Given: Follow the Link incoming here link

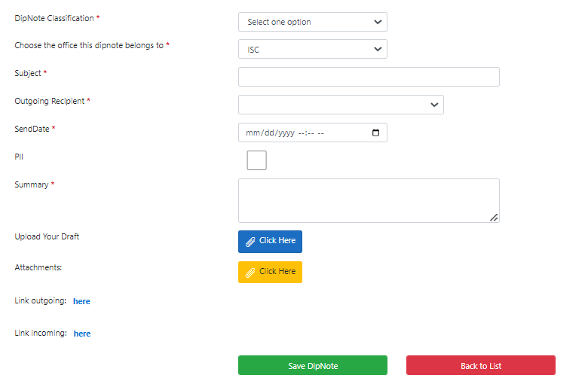Looking at the screenshot, I should (82, 334).
